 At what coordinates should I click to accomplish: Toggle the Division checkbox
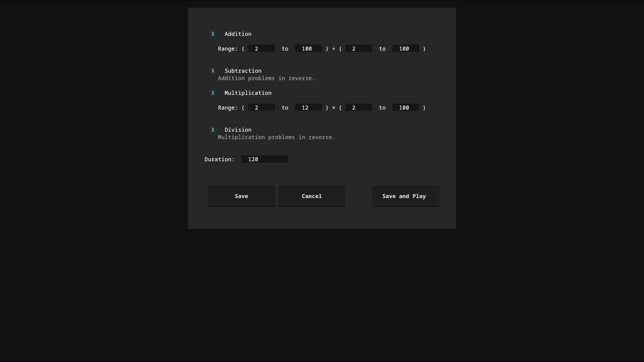(x=213, y=130)
